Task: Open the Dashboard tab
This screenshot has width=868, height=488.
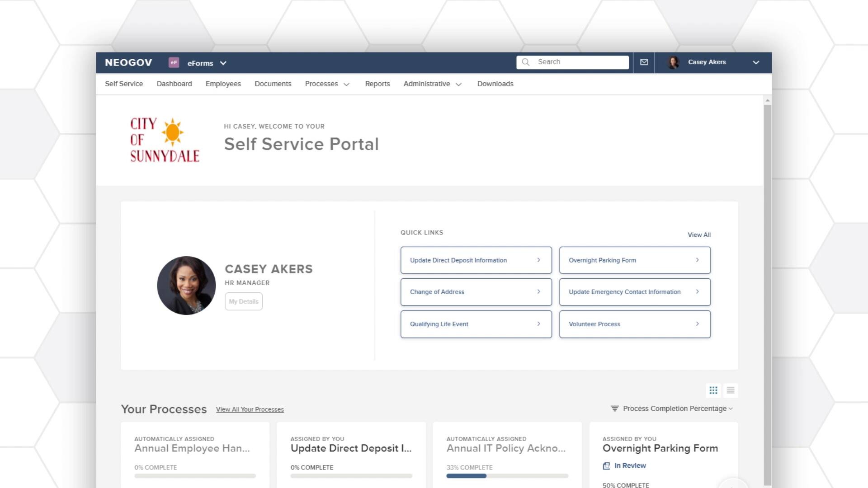Action: [174, 84]
